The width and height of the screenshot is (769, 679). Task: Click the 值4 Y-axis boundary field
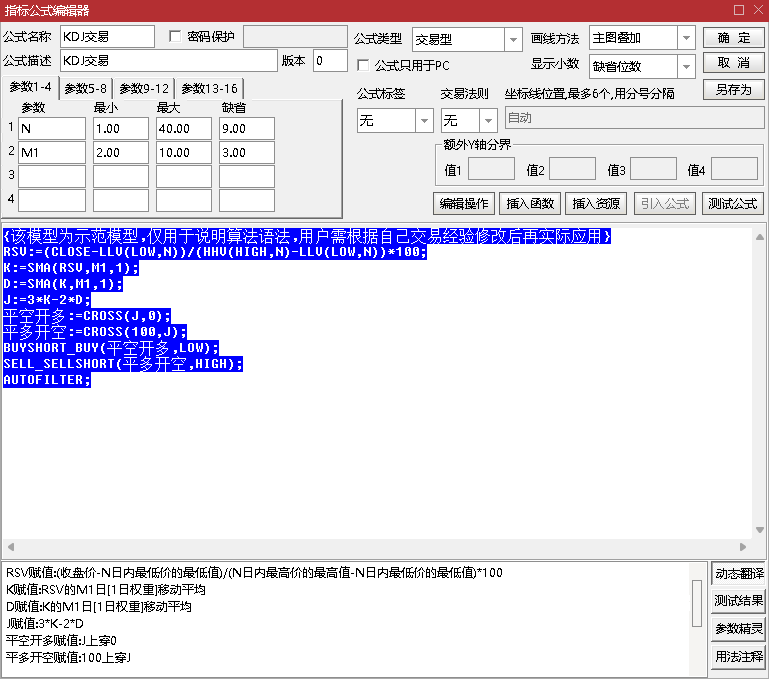[x=734, y=169]
